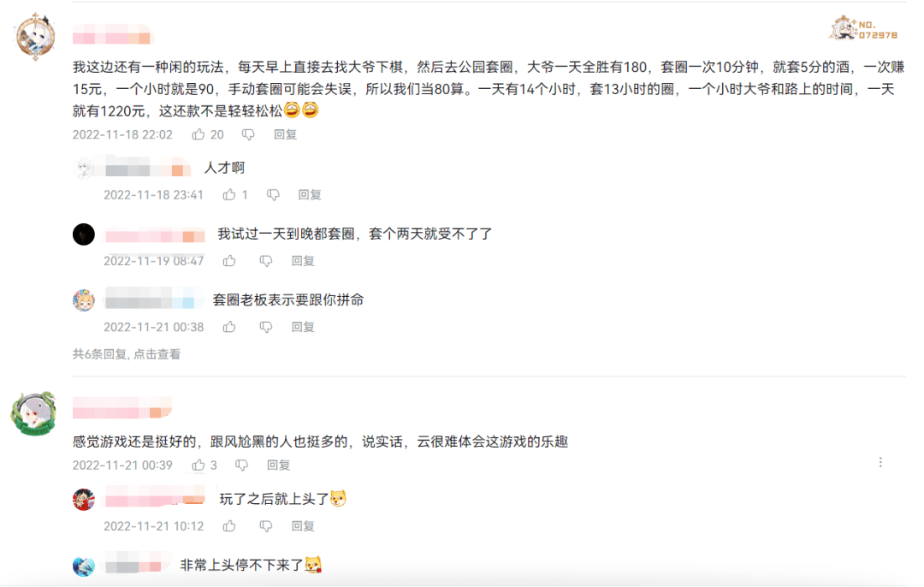Viewport: 924px width, 587px height.
Task: Like the comment with 20 likes
Action: click(x=199, y=134)
